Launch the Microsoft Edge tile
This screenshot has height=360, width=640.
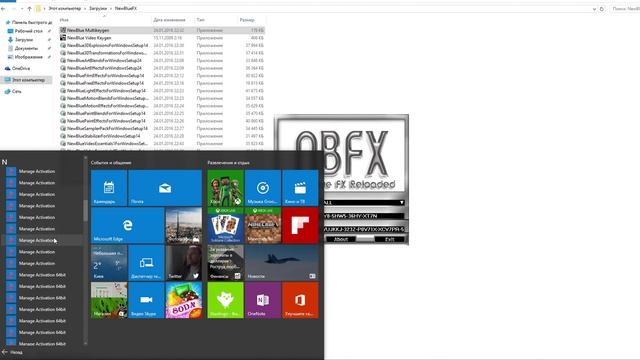tap(127, 225)
